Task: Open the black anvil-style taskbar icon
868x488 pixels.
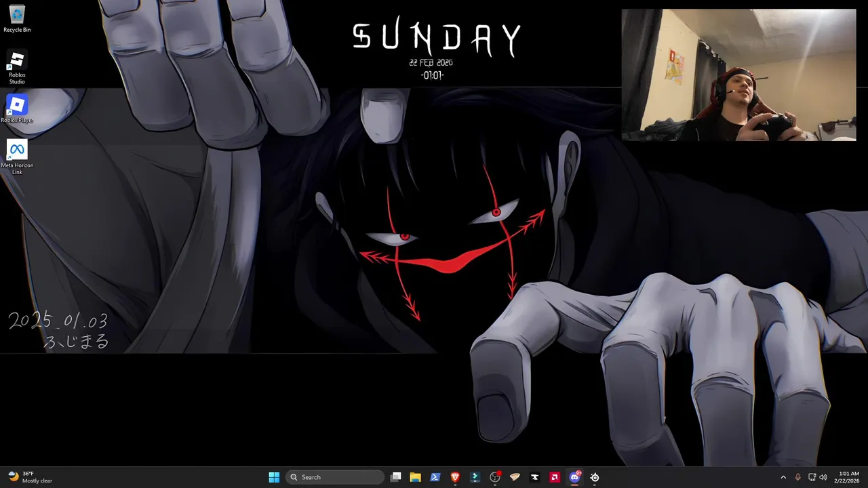Action: (x=535, y=477)
